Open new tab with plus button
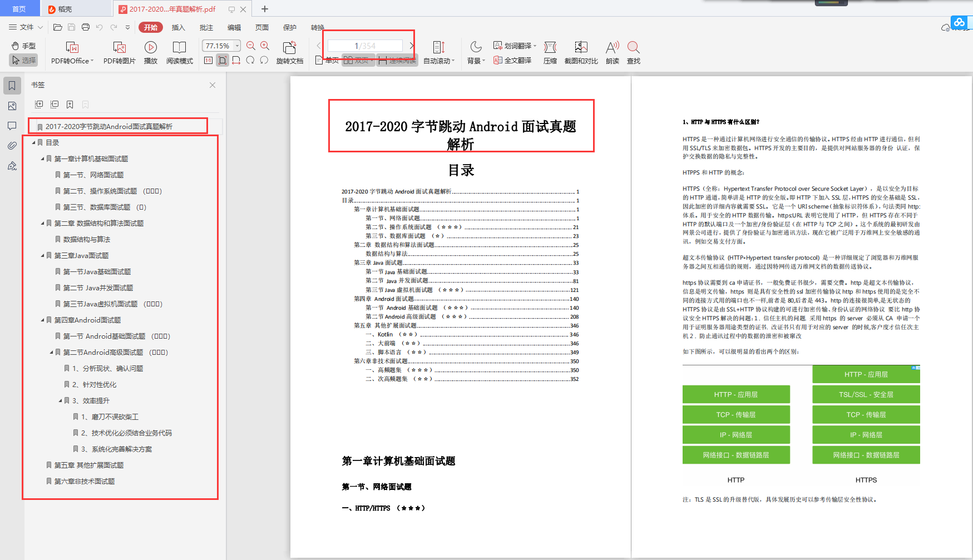This screenshot has height=560, width=973. (265, 9)
